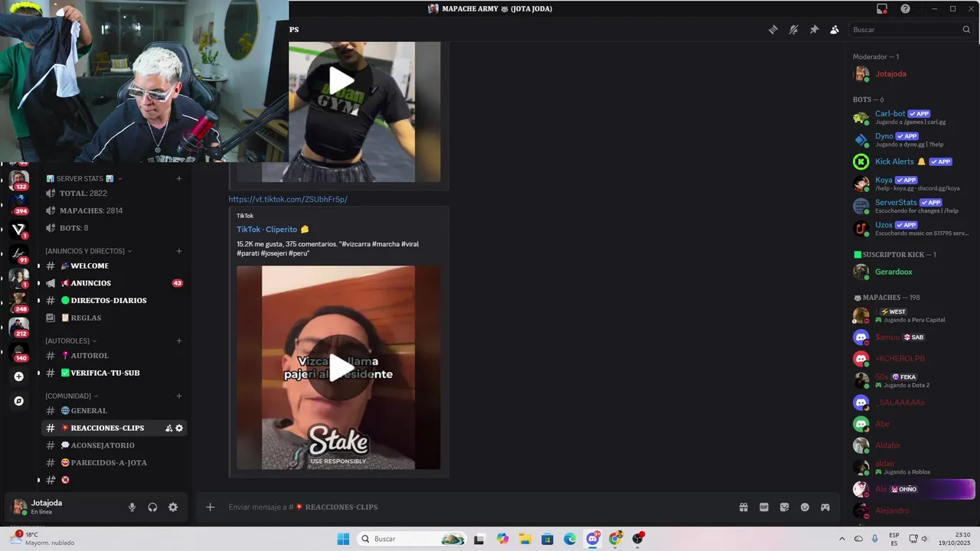Open the PARECIDOS-A-JOTA channel
Image resolution: width=980 pixels, height=551 pixels.
114,462
